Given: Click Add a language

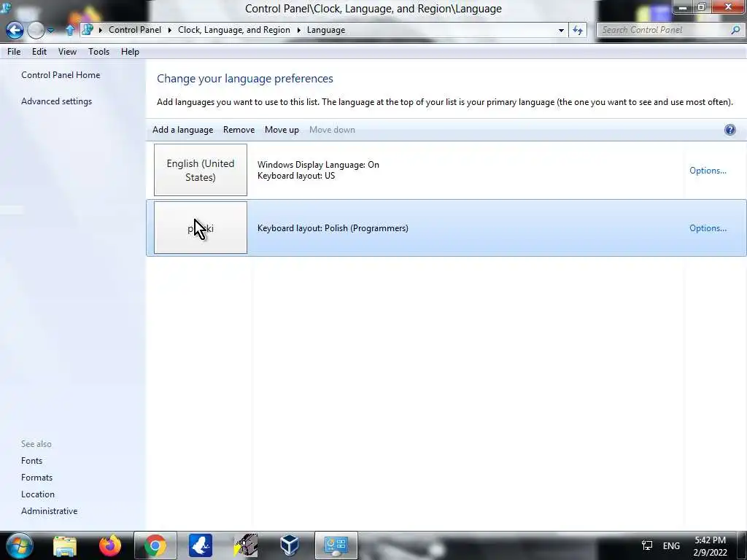Looking at the screenshot, I should (182, 130).
